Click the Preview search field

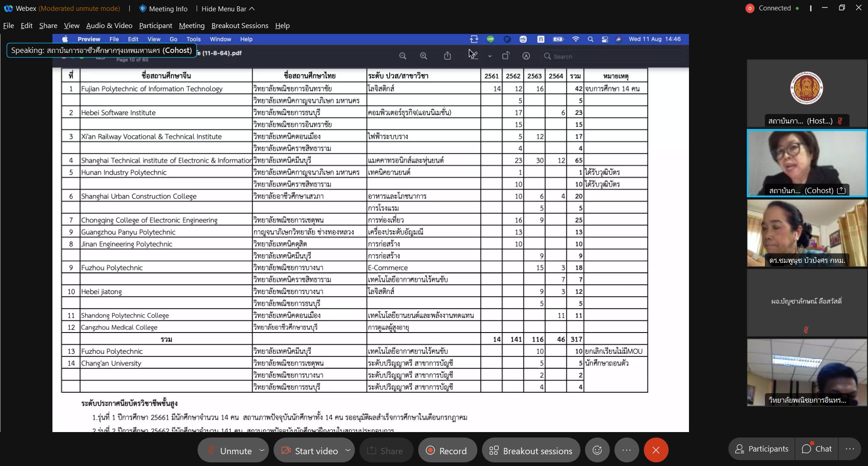click(613, 57)
